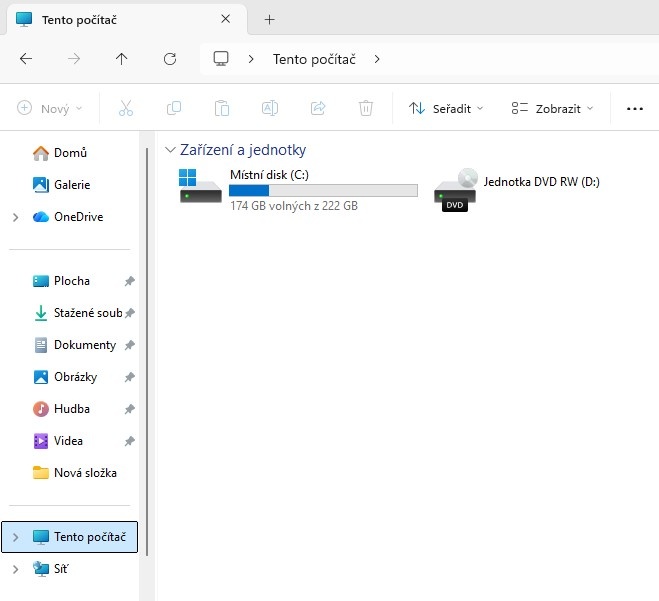
Task: Open OneDrive in the sidebar
Action: pyautogui.click(x=70, y=217)
